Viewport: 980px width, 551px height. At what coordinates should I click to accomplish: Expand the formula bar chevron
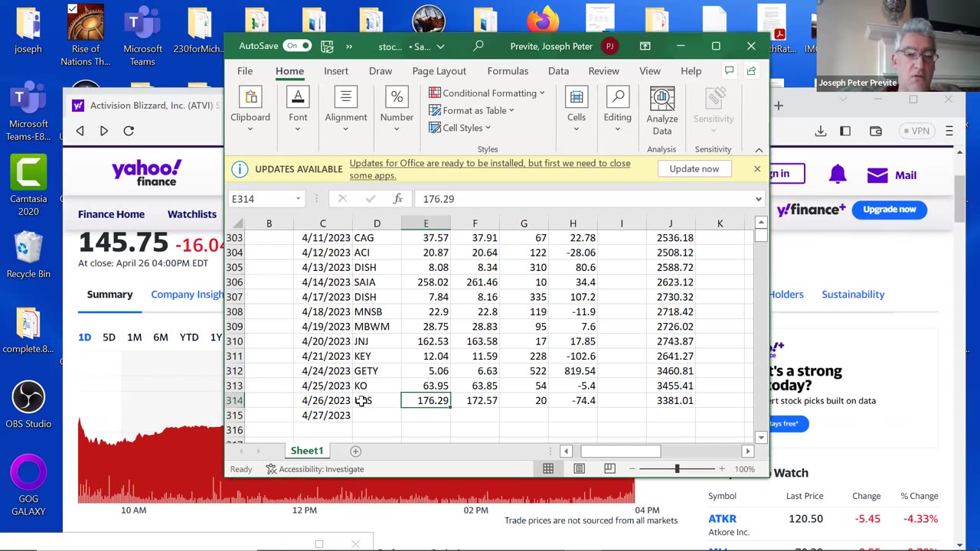[758, 199]
